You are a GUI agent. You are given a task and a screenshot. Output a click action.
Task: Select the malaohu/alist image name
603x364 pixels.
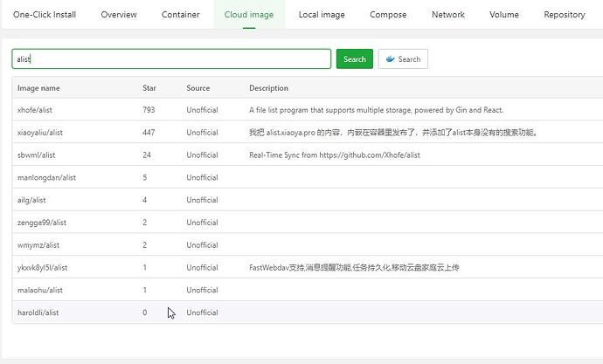[x=40, y=291]
